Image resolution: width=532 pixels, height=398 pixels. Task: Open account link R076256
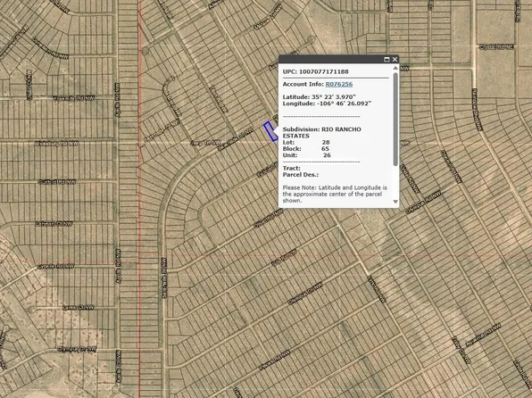(339, 84)
